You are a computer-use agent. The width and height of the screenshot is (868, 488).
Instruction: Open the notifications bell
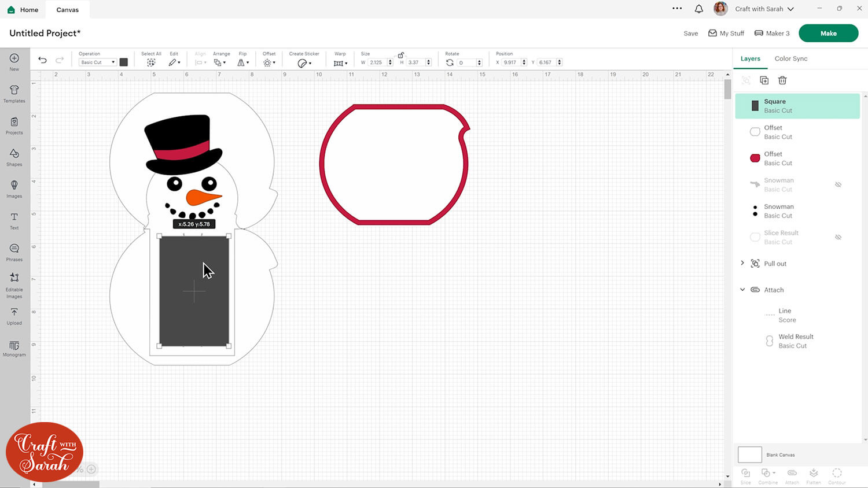coord(699,9)
